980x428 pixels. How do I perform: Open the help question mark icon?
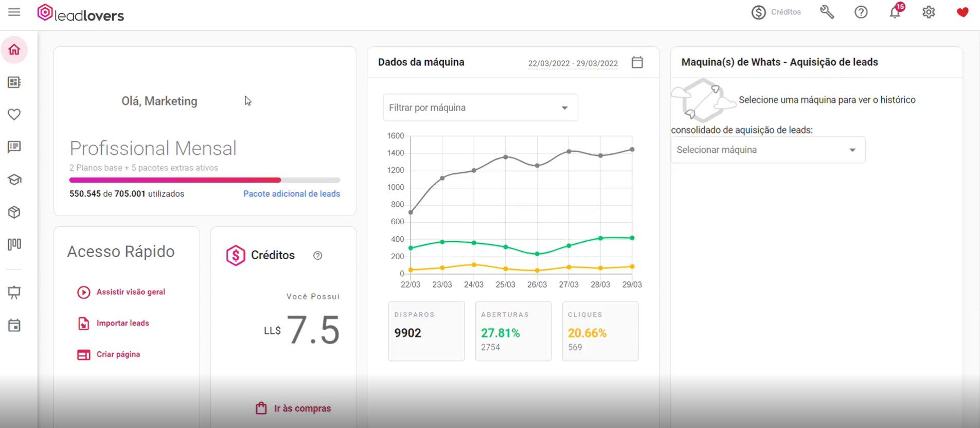click(861, 12)
